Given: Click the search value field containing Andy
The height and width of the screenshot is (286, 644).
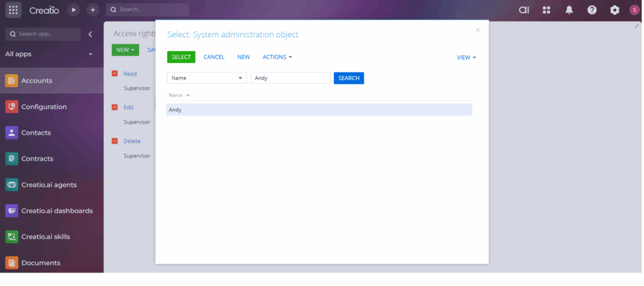Looking at the screenshot, I should pyautogui.click(x=290, y=78).
